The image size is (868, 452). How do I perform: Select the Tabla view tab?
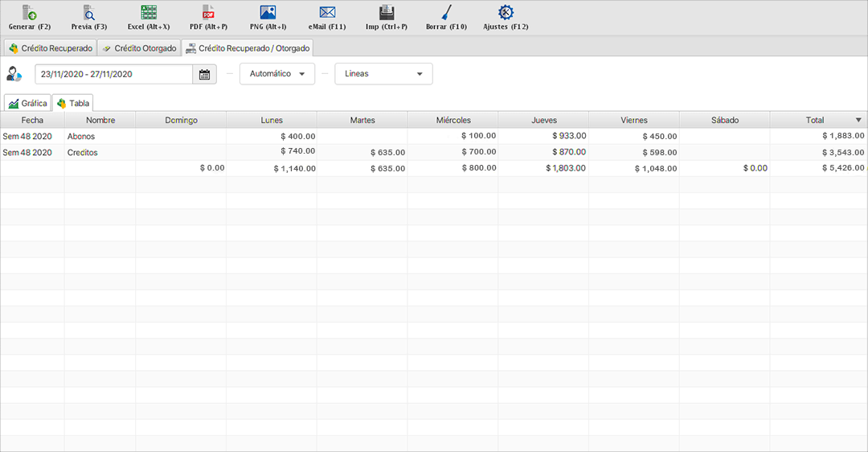(x=72, y=103)
